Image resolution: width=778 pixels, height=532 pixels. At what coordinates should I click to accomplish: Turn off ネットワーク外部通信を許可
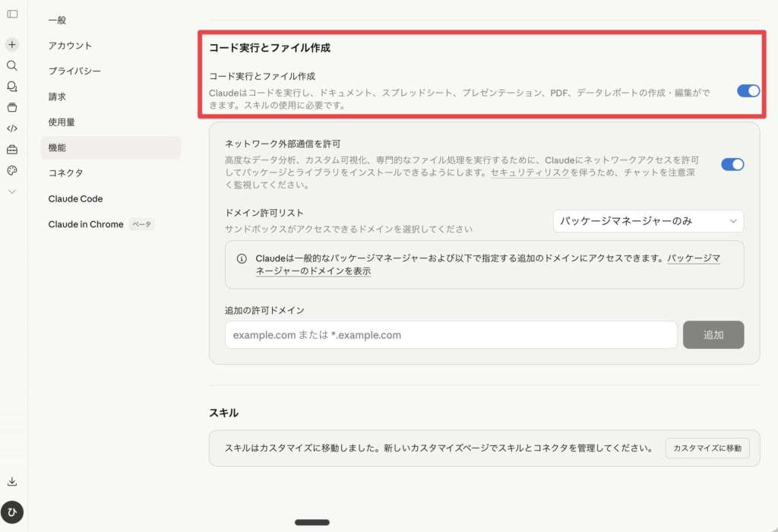[732, 164]
